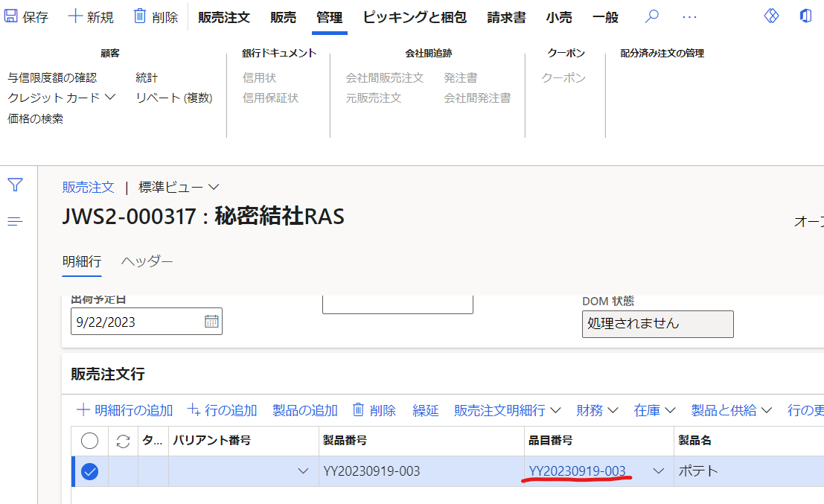Click the diamond Power Apps icon
The image size is (824, 504).
[771, 16]
